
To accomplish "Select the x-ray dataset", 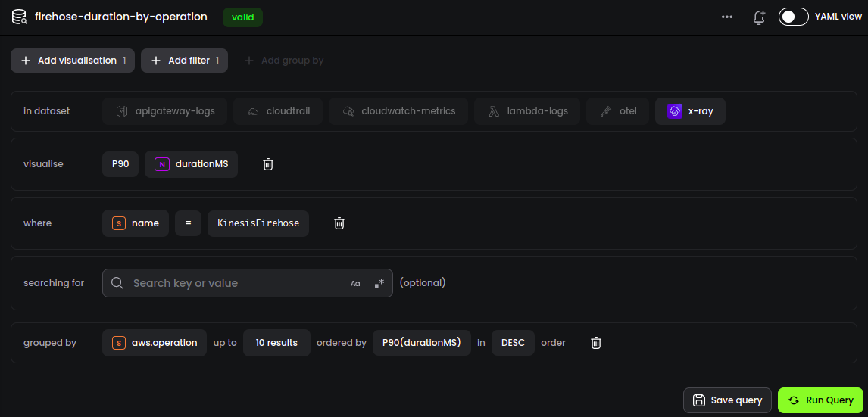I will pyautogui.click(x=690, y=111).
